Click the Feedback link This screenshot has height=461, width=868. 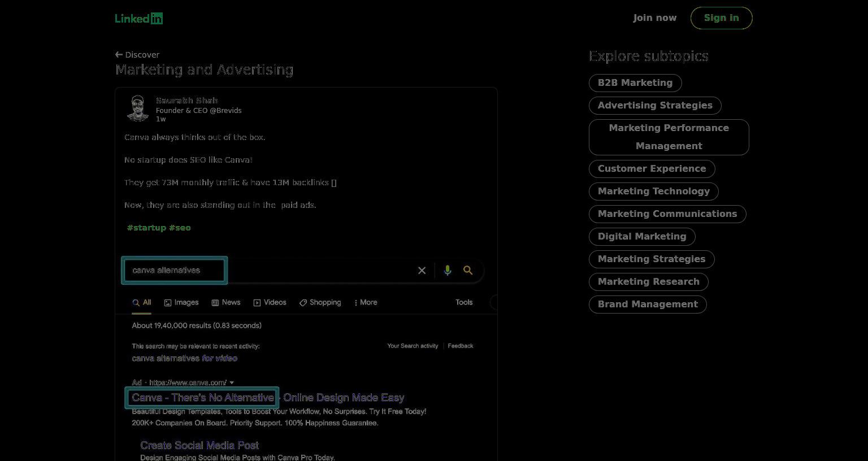coord(461,346)
